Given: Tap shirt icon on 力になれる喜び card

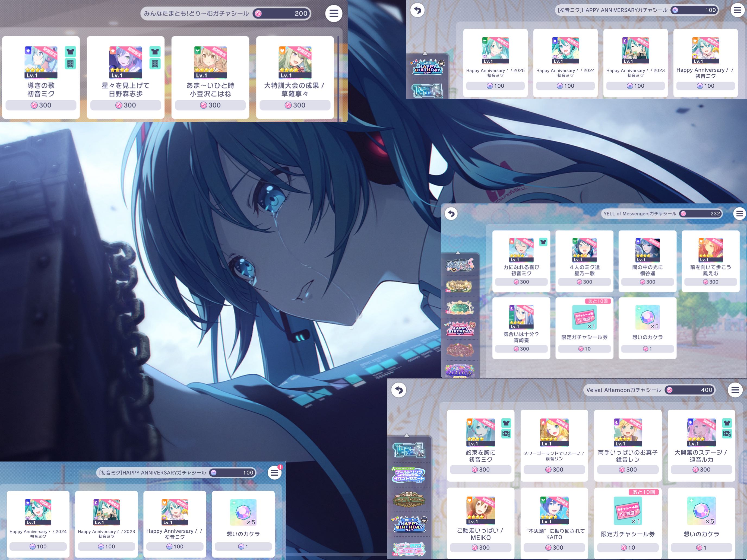Looking at the screenshot, I should (543, 242).
